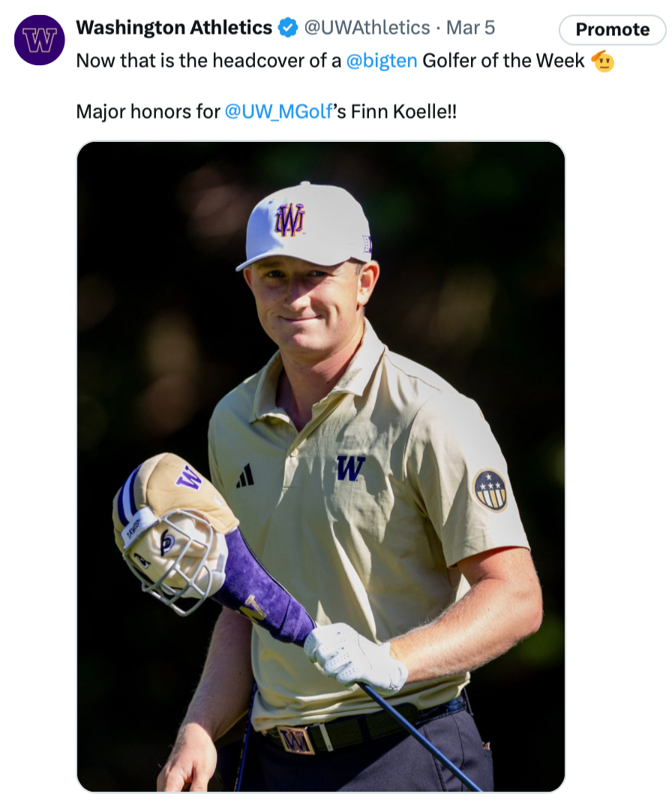Click the text 'Golfer of the Week'

(503, 61)
